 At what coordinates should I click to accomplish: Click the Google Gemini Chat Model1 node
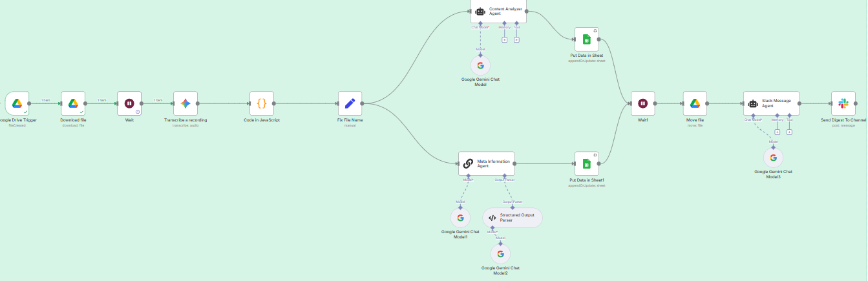(460, 218)
